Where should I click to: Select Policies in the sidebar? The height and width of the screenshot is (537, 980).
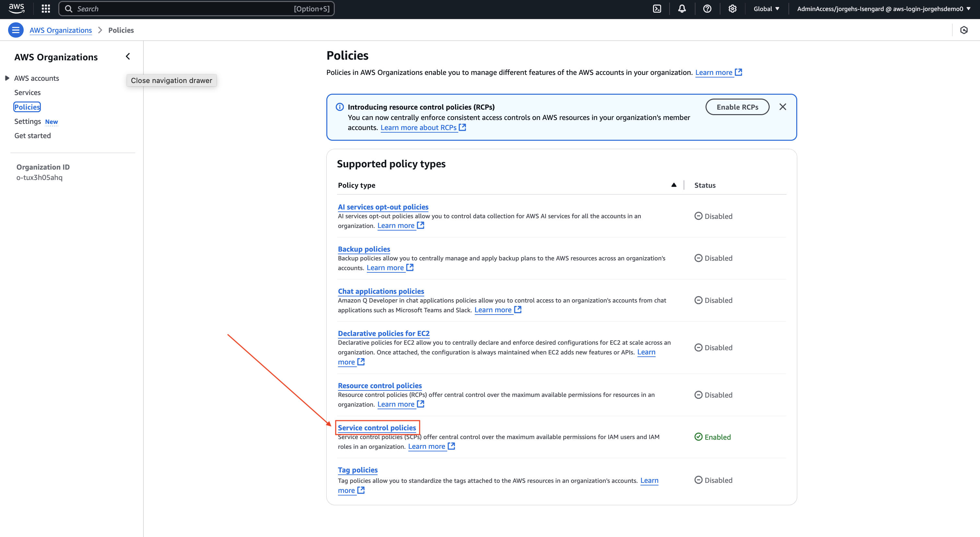[27, 107]
